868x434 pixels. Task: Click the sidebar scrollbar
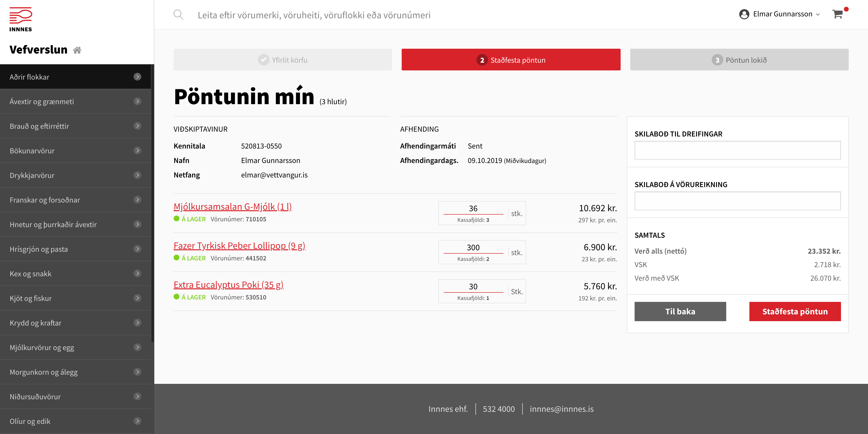tap(153, 203)
